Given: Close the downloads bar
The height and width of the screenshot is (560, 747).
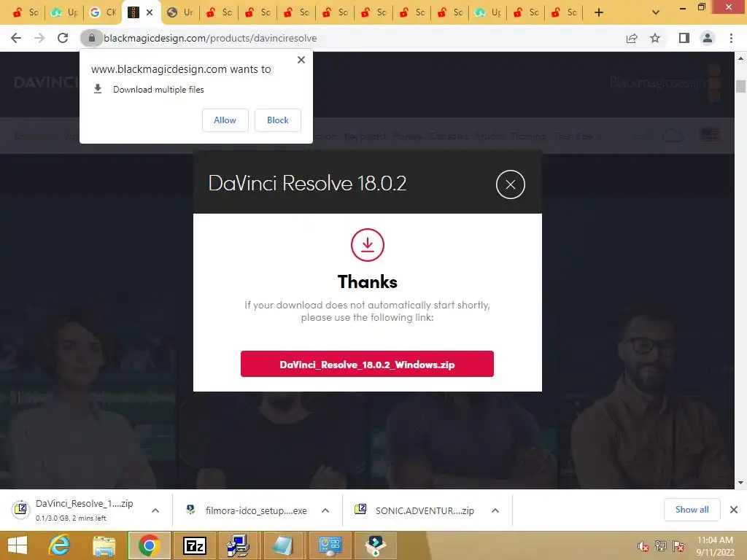Looking at the screenshot, I should point(734,510).
